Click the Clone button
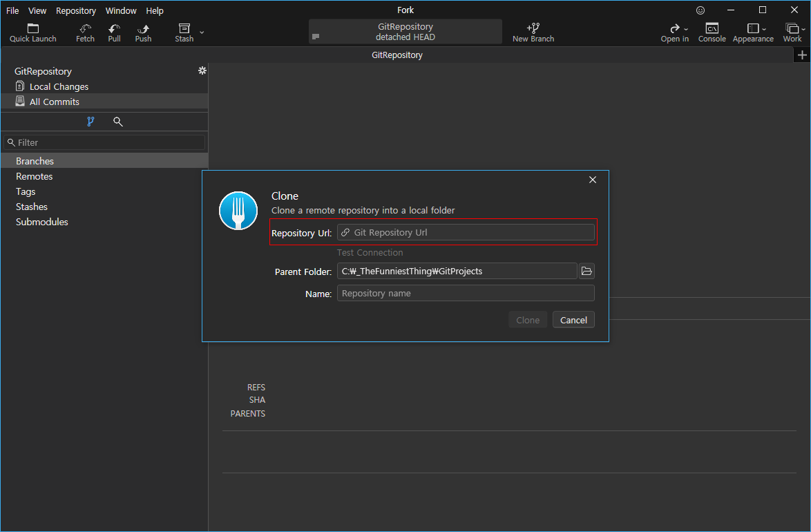The image size is (811, 532). point(528,320)
